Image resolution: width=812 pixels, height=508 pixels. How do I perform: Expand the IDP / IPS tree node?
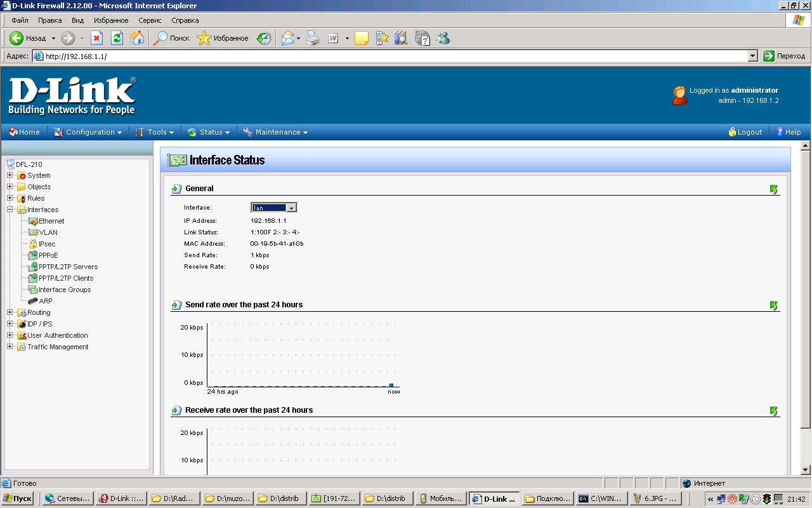tap(10, 324)
